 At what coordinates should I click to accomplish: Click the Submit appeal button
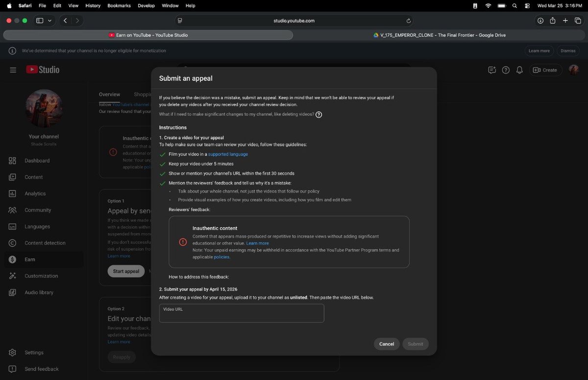[416, 344]
